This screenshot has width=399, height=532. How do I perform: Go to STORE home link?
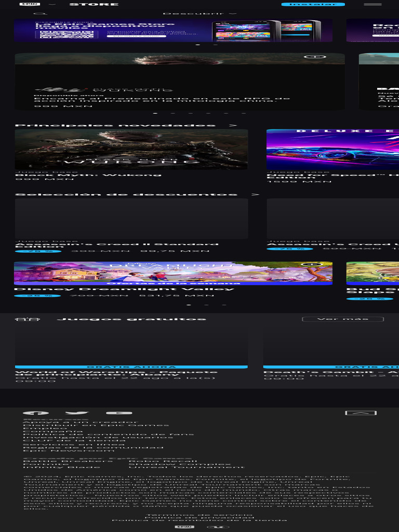(x=94, y=4)
